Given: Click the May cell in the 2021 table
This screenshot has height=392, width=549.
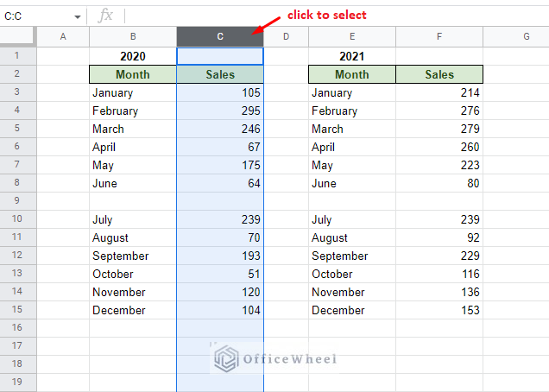Looking at the screenshot, I should [x=352, y=165].
